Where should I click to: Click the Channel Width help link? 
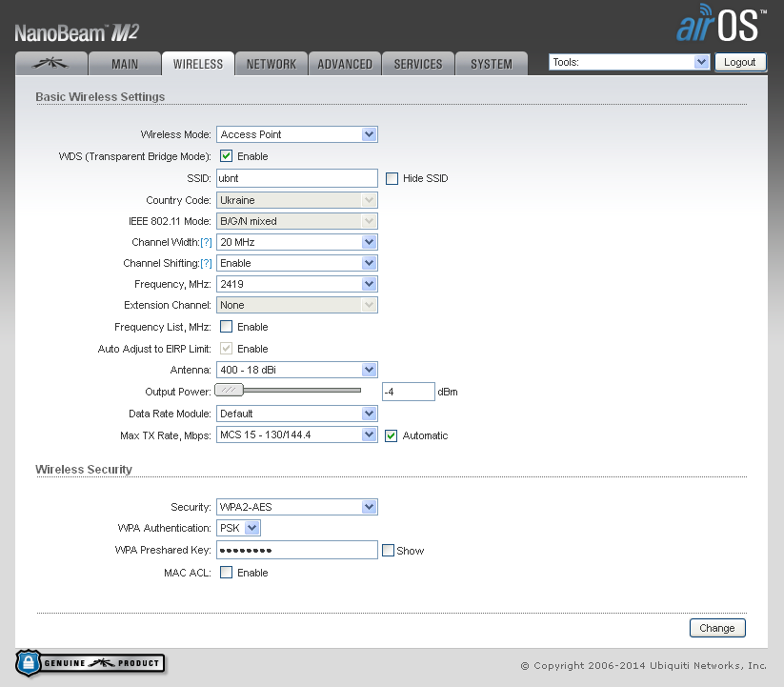pos(206,243)
